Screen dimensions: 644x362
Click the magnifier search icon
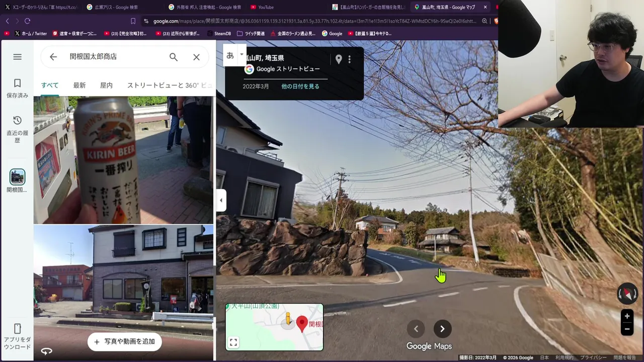[174, 57]
